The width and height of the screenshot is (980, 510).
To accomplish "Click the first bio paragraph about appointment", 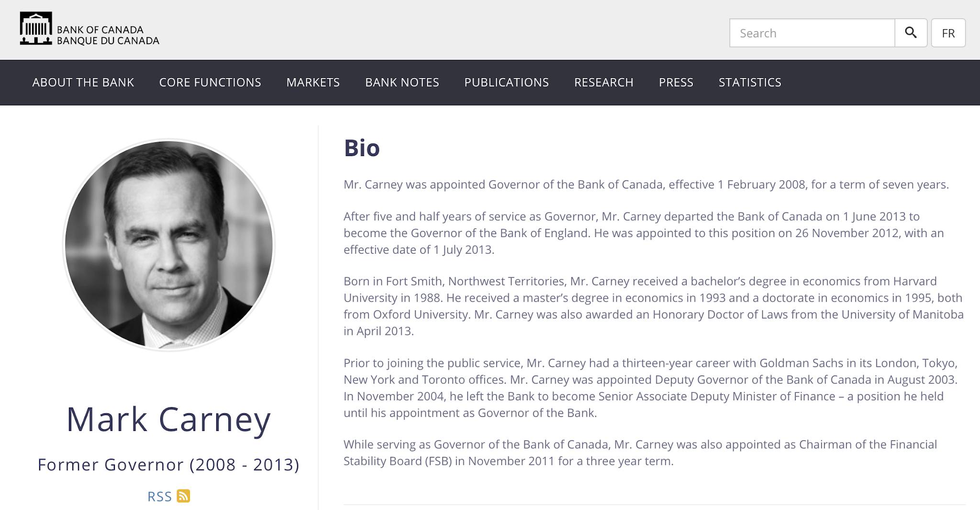I will 646,185.
